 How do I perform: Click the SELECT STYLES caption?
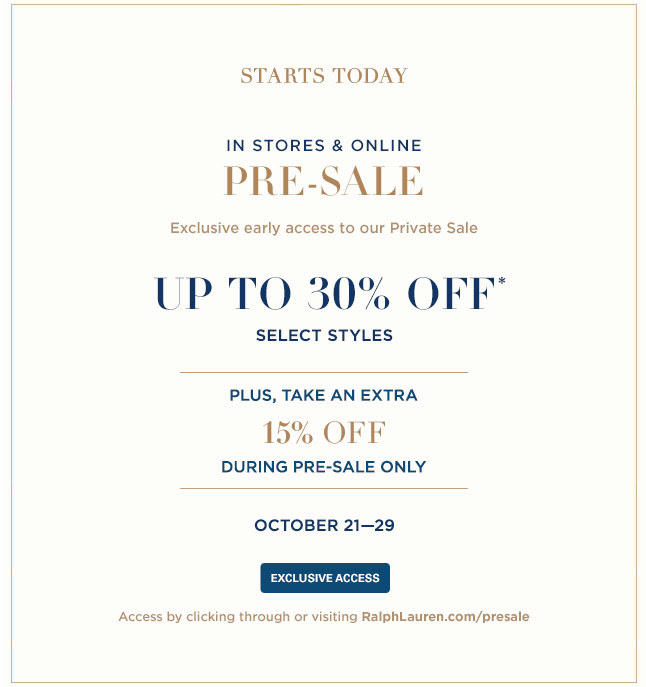click(x=324, y=335)
